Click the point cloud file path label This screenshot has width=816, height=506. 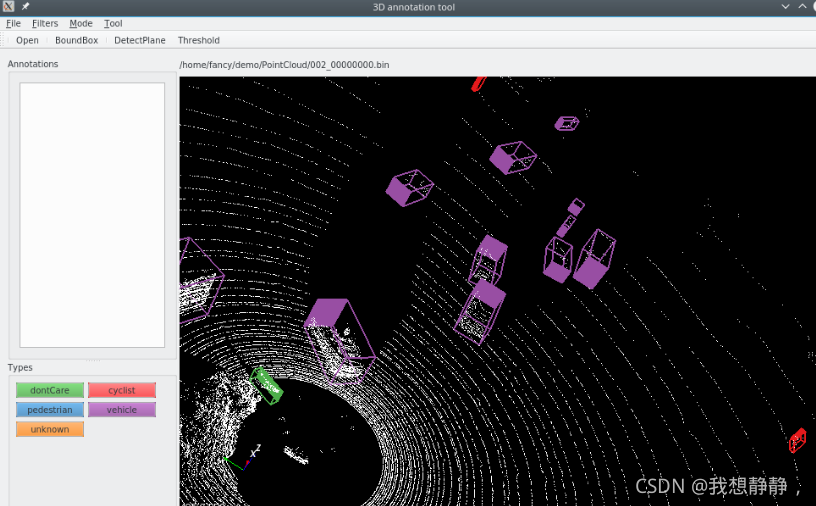[x=284, y=65]
